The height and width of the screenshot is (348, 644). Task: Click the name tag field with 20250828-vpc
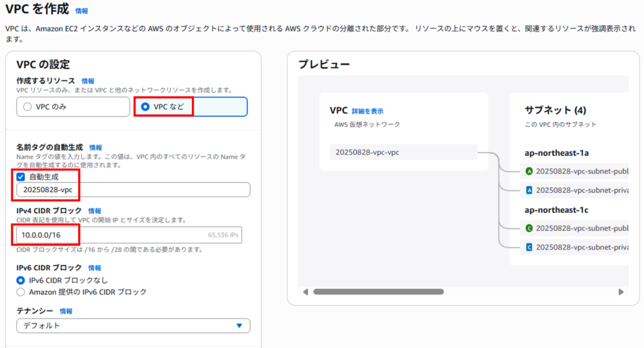(133, 190)
